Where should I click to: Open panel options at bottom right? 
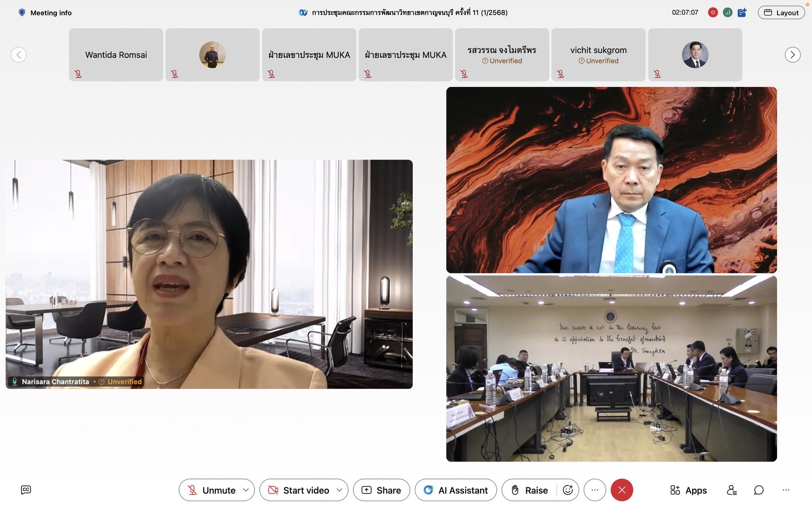pyautogui.click(x=786, y=490)
